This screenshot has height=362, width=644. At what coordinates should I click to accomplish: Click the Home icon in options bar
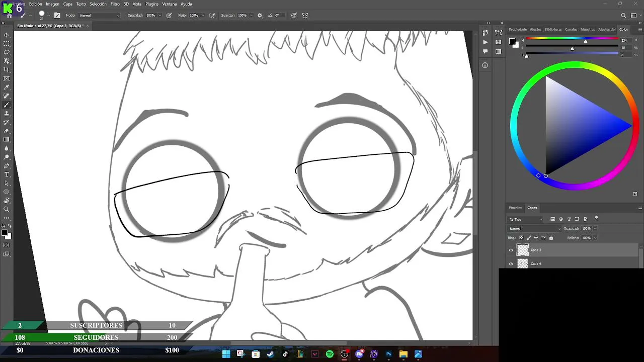point(9,15)
